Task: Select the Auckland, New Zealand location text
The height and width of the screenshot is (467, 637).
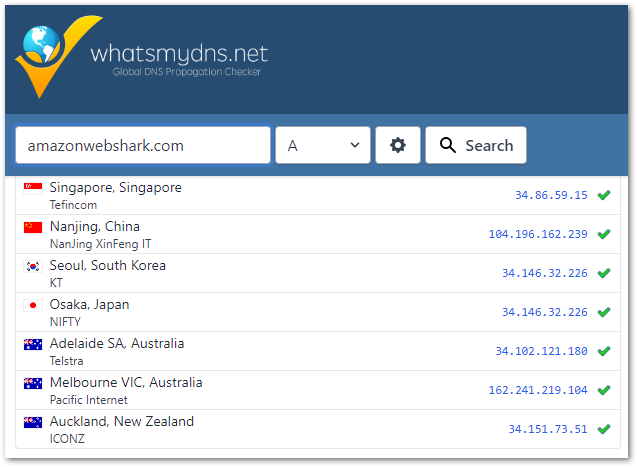Action: point(122,422)
